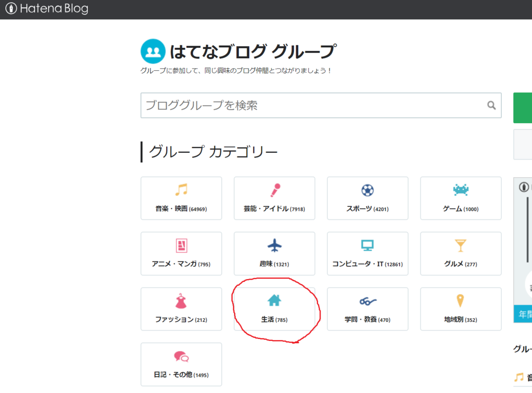The width and height of the screenshot is (532, 393).
Task: Click the speech bubbles icon for 日記・その他
Action: coord(181,356)
